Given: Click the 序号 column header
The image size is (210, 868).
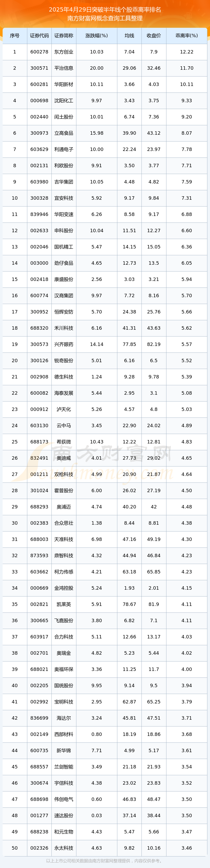Looking at the screenshot, I should (x=15, y=36).
